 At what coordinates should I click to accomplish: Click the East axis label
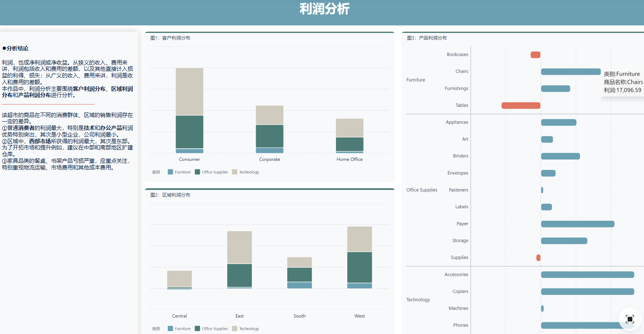239,316
